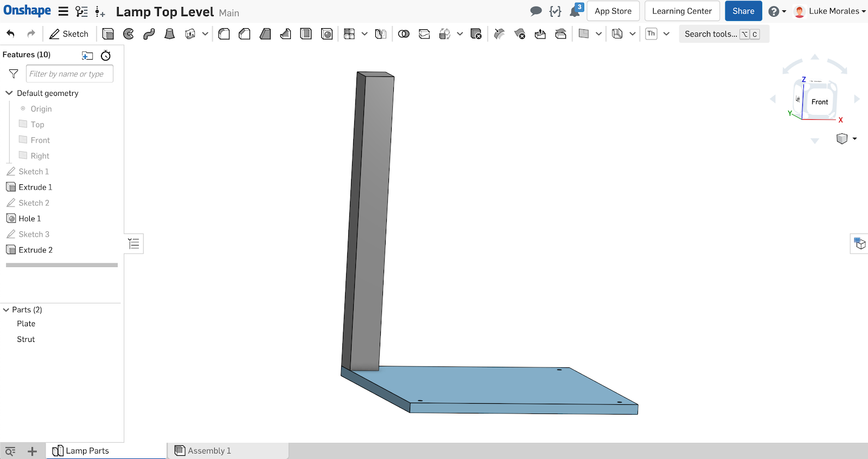Screen dimensions: 868x459
Task: Select the Lamp Parts tab
Action: (x=87, y=451)
